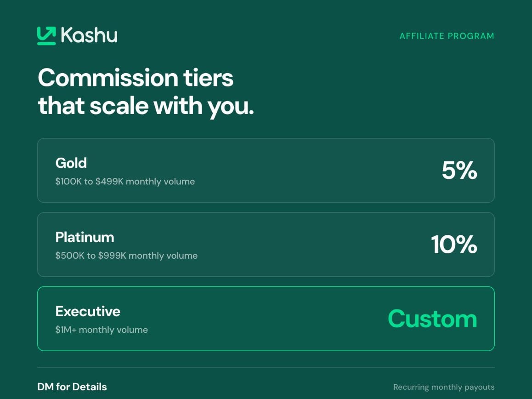Click the DM for Details text
This screenshot has height=399, width=532.
(x=72, y=387)
